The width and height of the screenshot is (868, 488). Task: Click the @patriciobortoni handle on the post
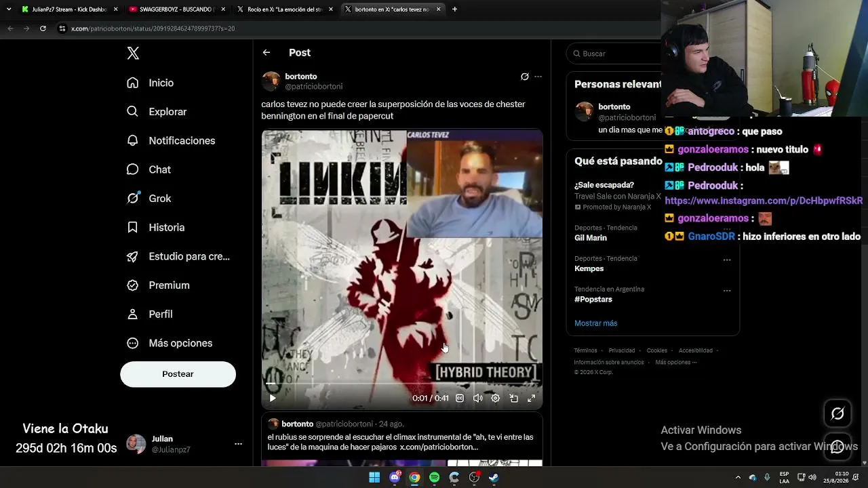coord(313,87)
